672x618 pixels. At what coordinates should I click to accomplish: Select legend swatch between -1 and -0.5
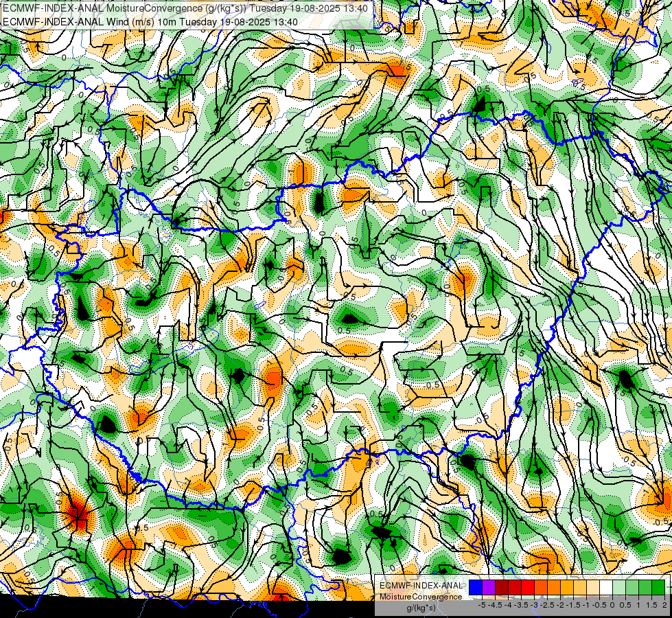[592, 588]
